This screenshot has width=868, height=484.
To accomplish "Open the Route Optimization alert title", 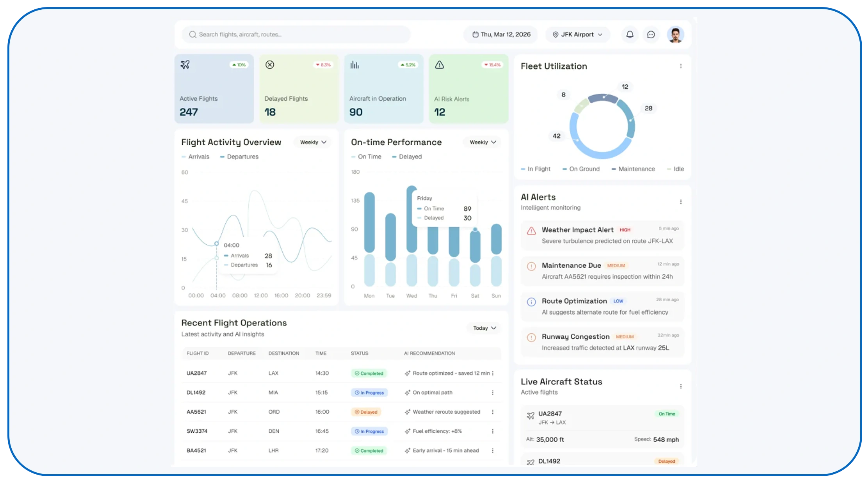I will point(574,301).
